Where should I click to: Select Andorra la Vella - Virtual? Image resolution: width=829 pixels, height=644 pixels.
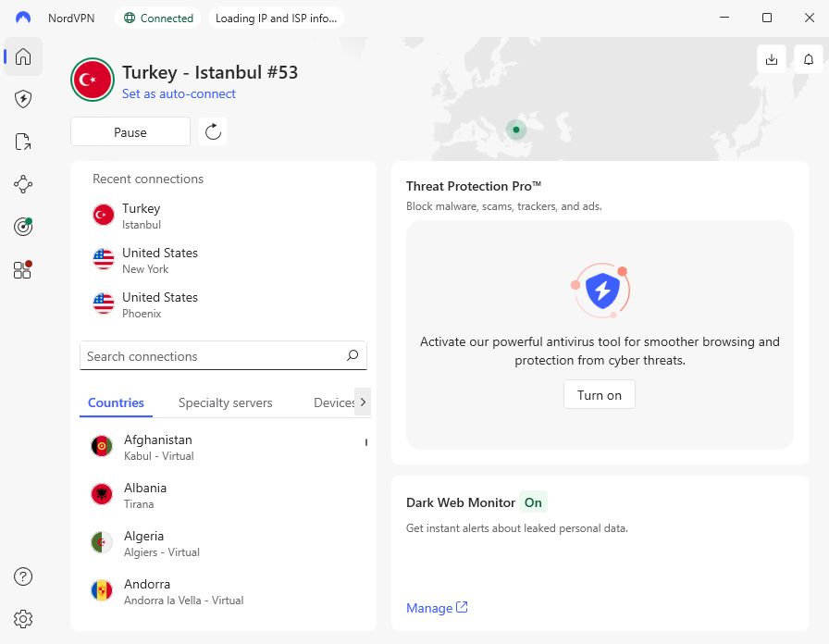tap(222, 591)
